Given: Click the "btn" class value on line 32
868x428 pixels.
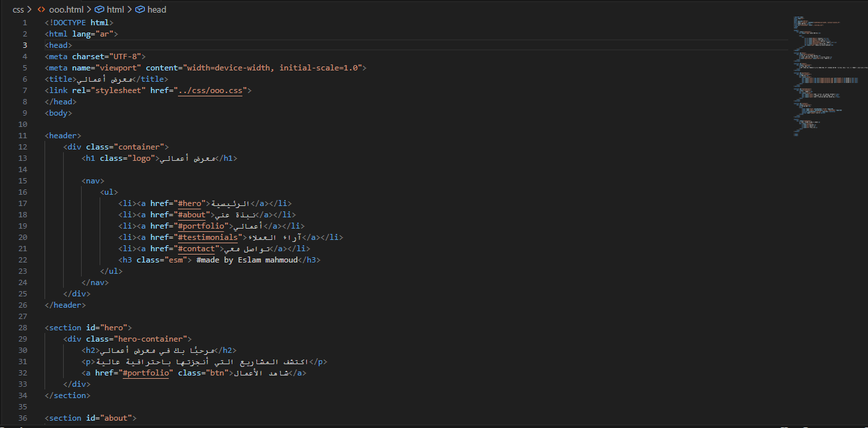Looking at the screenshot, I should pyautogui.click(x=215, y=372).
